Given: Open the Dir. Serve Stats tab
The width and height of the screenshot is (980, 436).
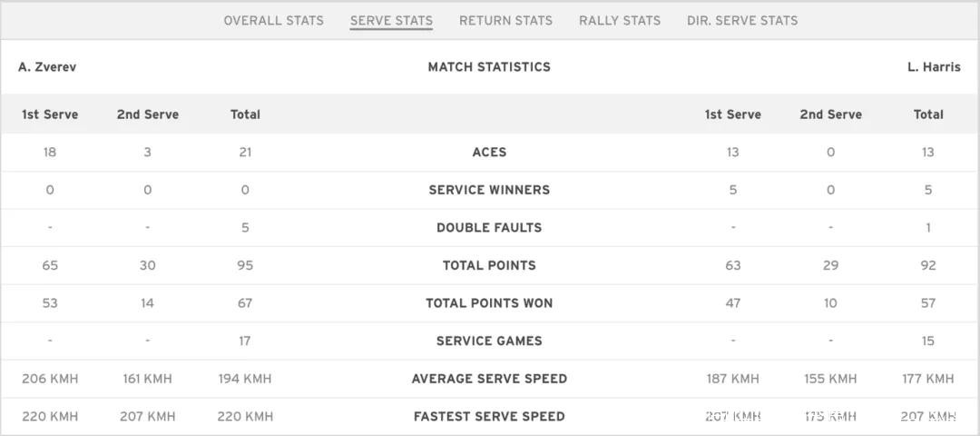Looking at the screenshot, I should click(742, 20).
